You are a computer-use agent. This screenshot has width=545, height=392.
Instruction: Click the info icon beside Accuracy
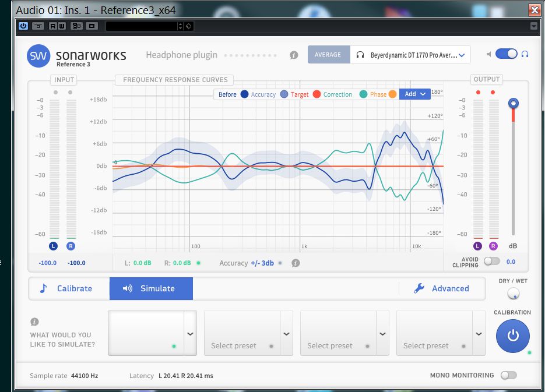click(x=296, y=263)
